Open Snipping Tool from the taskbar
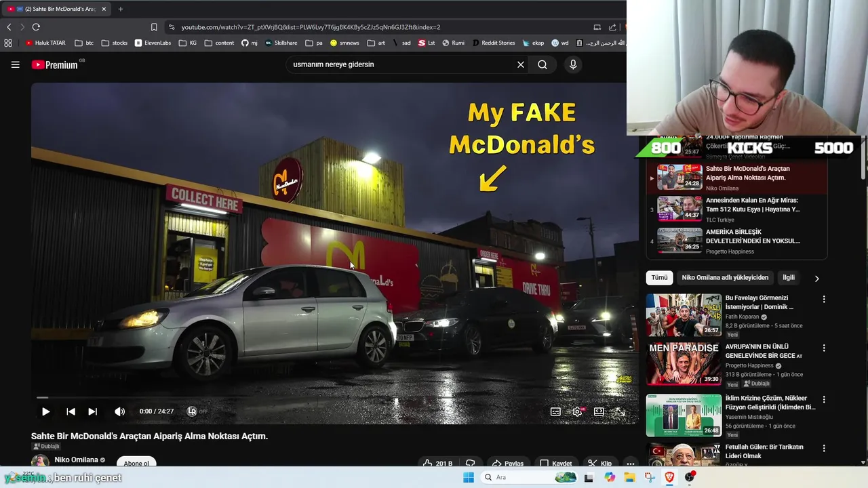 coord(650,477)
